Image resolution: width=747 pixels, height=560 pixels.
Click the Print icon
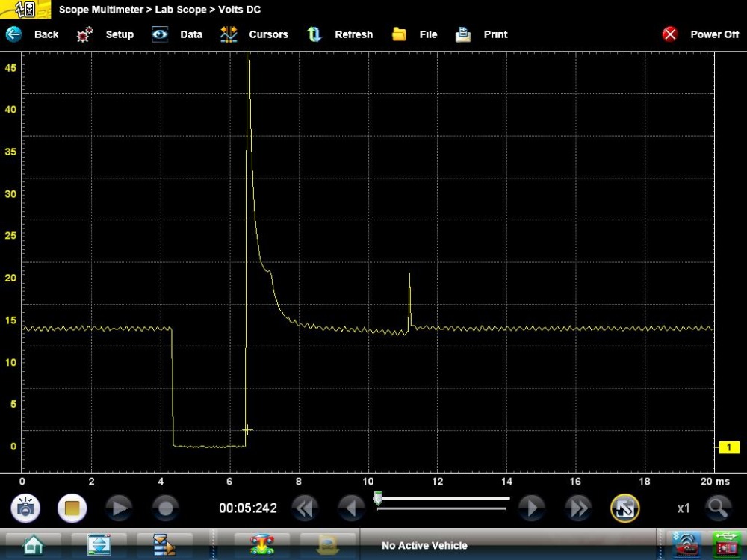[x=463, y=34]
